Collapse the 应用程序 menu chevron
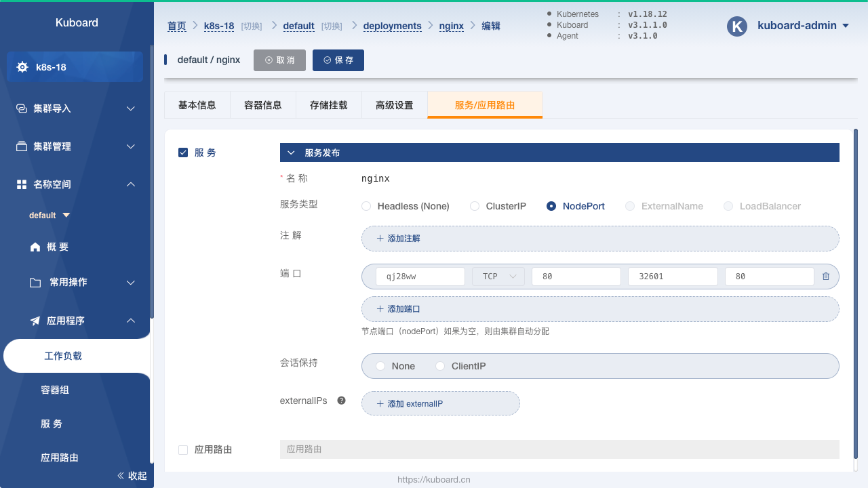Viewport: 868px width, 488px height. (131, 321)
